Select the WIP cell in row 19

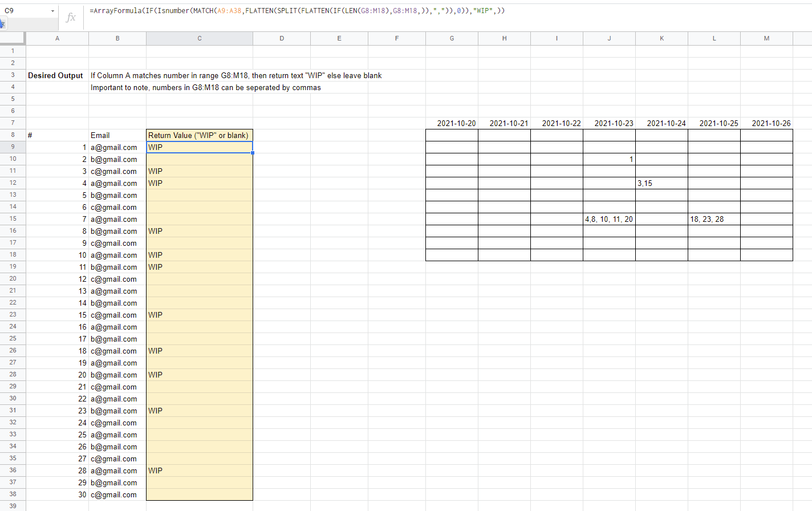tap(200, 267)
